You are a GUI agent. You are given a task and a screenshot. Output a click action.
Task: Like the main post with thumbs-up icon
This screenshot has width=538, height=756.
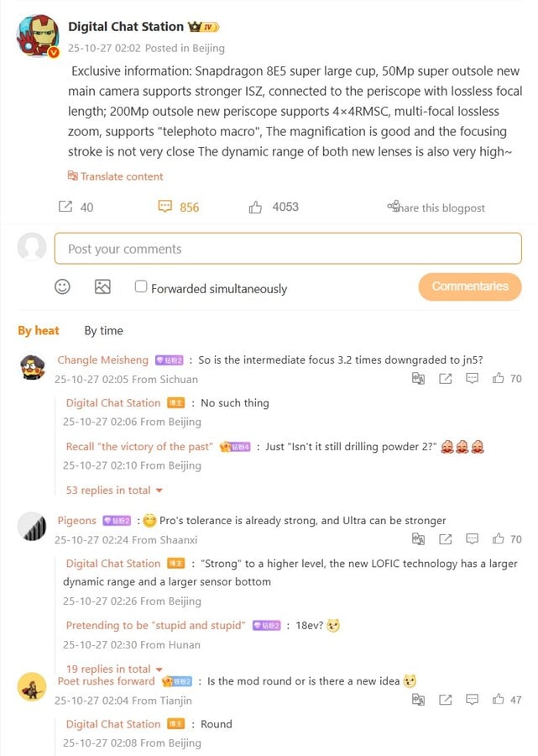click(x=255, y=207)
